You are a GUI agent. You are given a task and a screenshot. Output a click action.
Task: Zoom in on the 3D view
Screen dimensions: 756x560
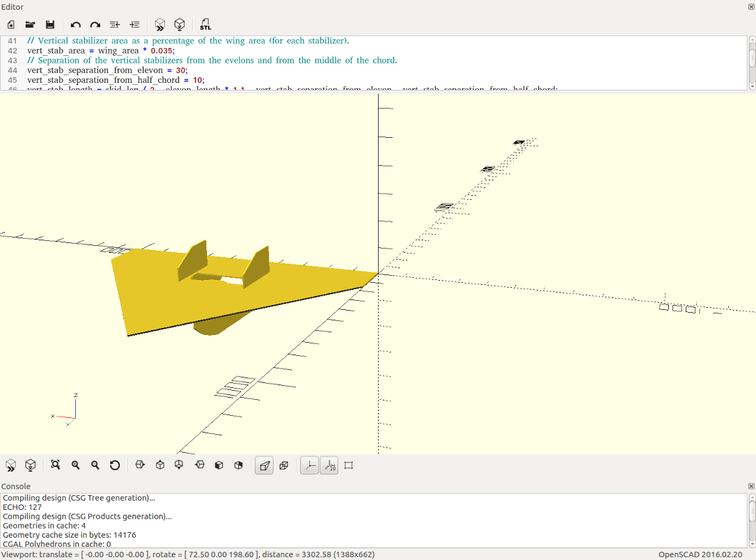coord(75,465)
